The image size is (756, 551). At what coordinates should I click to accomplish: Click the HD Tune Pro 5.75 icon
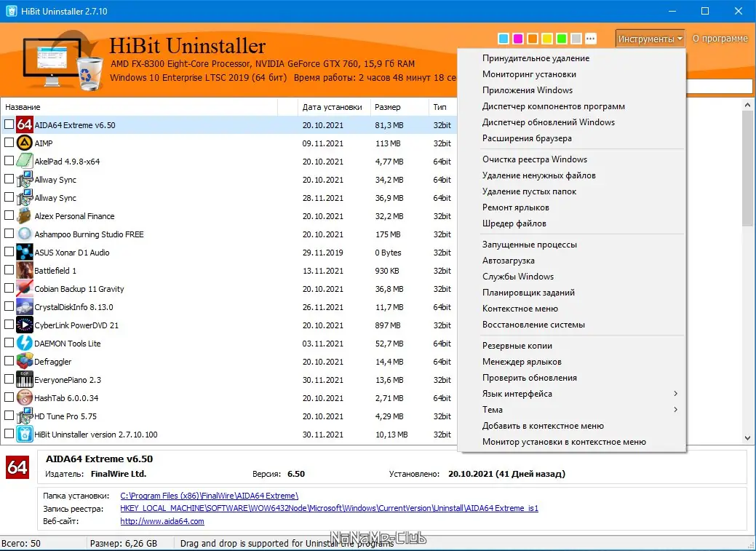coord(24,416)
